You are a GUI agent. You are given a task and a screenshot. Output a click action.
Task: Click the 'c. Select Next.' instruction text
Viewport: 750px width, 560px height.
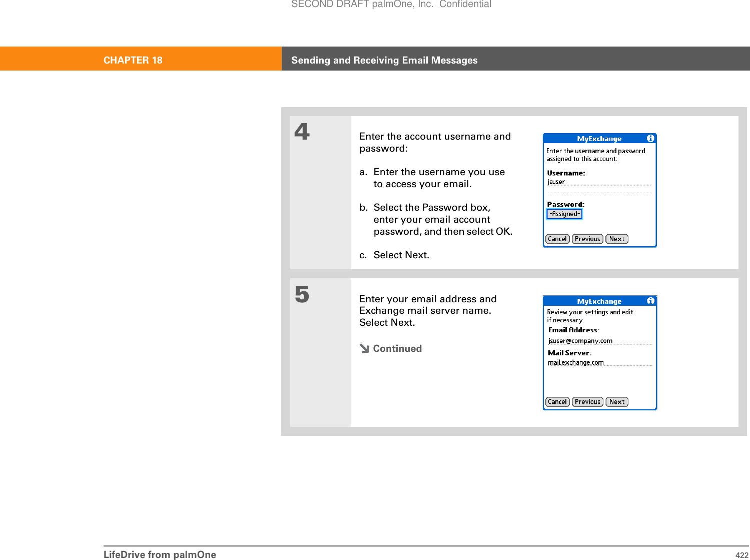point(394,255)
